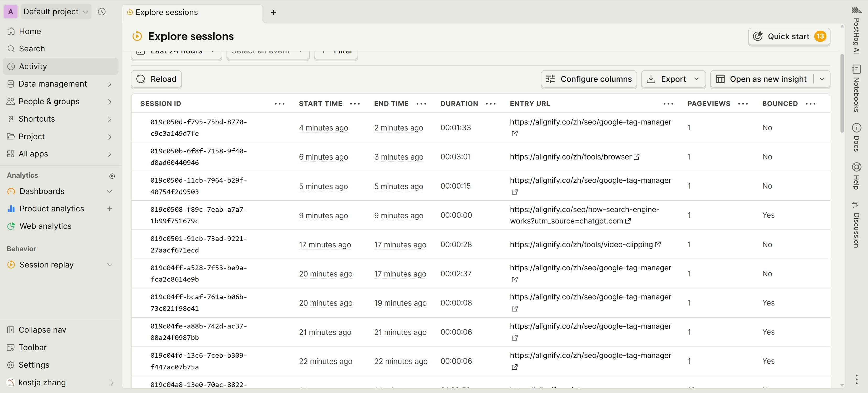This screenshot has width=868, height=393.
Task: Add new Product analytics insight plus
Action: [x=109, y=209]
